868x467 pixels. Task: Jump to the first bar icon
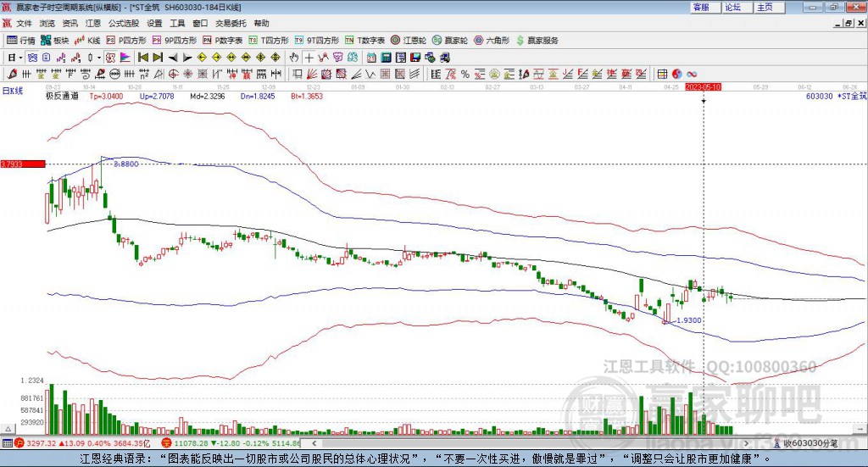[143, 58]
